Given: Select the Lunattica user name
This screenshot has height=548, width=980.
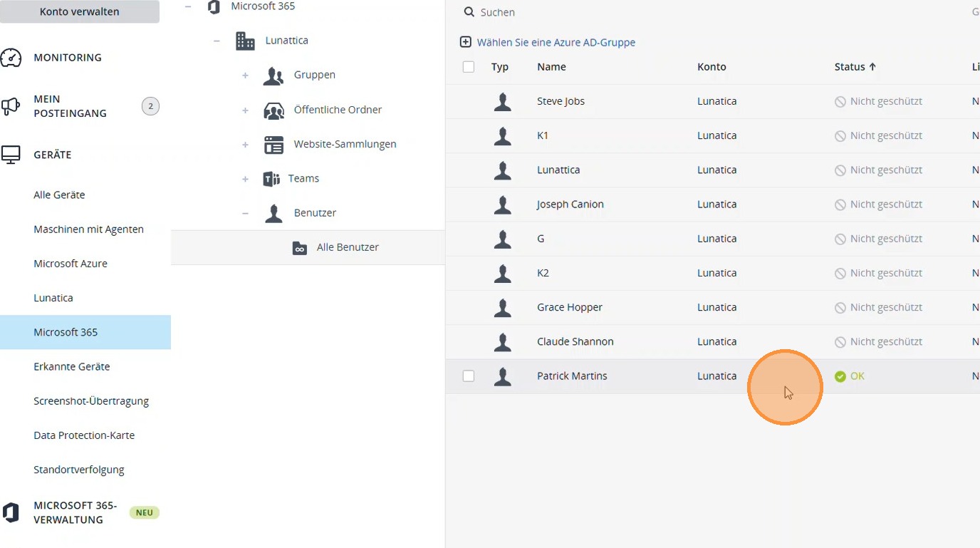Looking at the screenshot, I should click(x=558, y=170).
